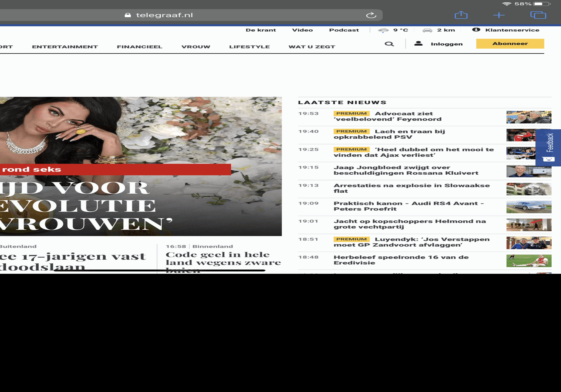561x392 pixels.
Task: Tap the telegraaf.nl address bar
Action: [x=164, y=15]
